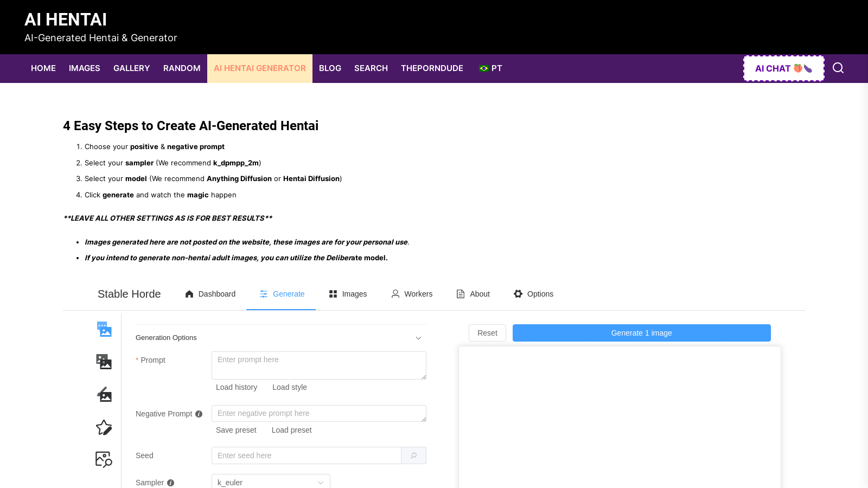Select the image-to-image sidebar icon
The width and height of the screenshot is (868, 488).
click(104, 362)
